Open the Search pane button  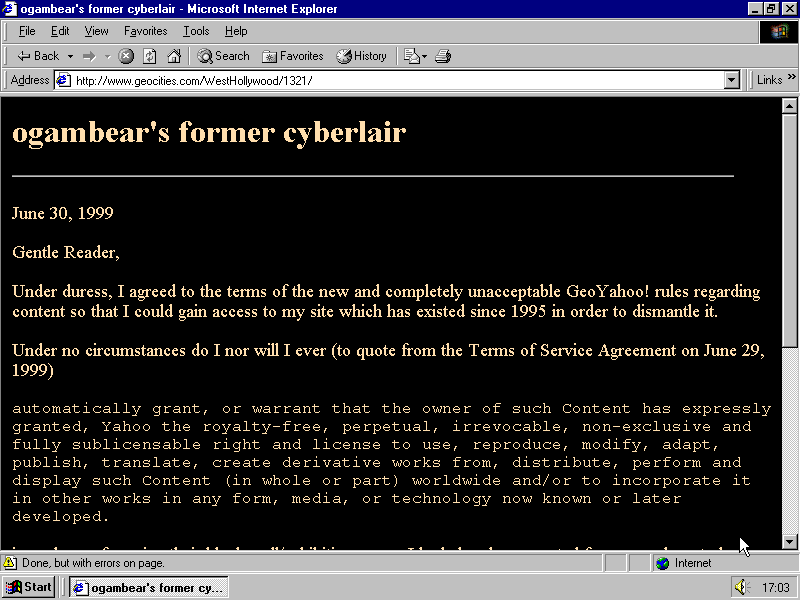pos(223,56)
